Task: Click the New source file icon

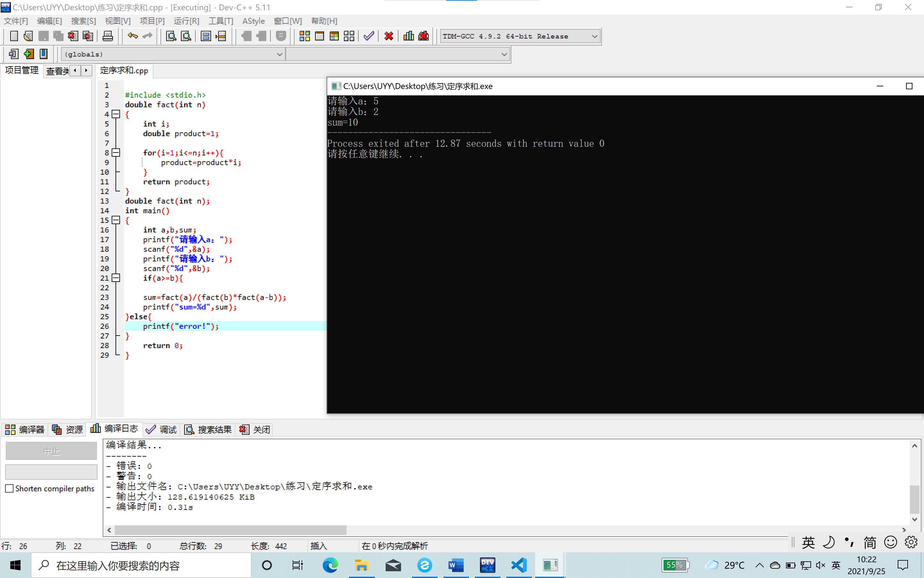Action: click(14, 36)
